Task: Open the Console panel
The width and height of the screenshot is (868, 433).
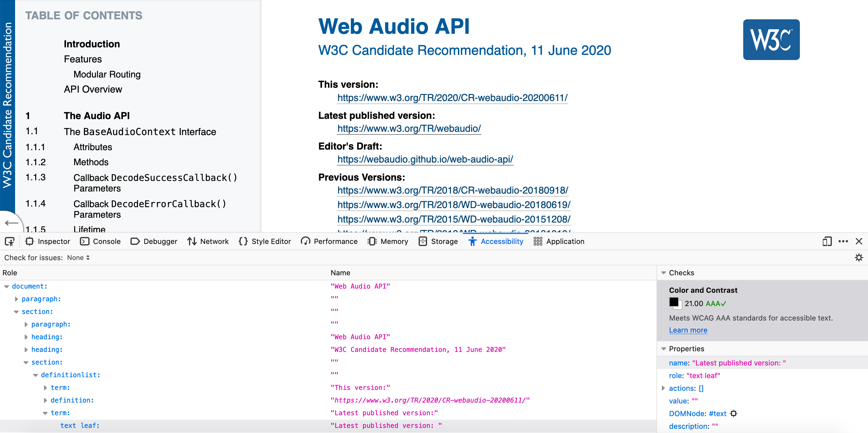Action: coord(100,242)
